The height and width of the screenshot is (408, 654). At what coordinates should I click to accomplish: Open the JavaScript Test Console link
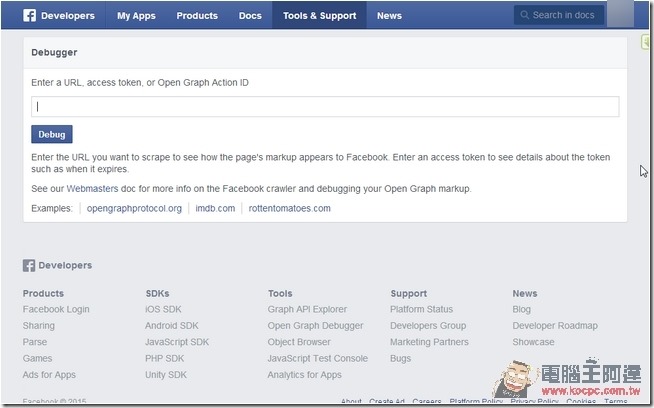tap(318, 358)
